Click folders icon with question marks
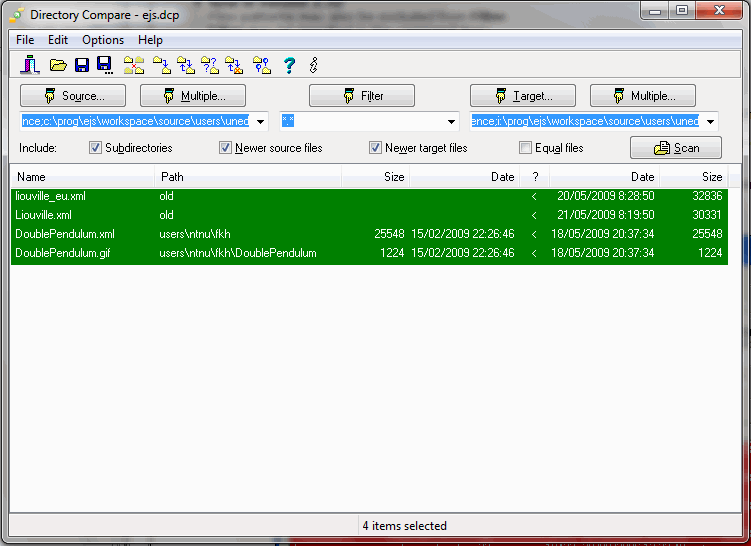 coord(210,65)
